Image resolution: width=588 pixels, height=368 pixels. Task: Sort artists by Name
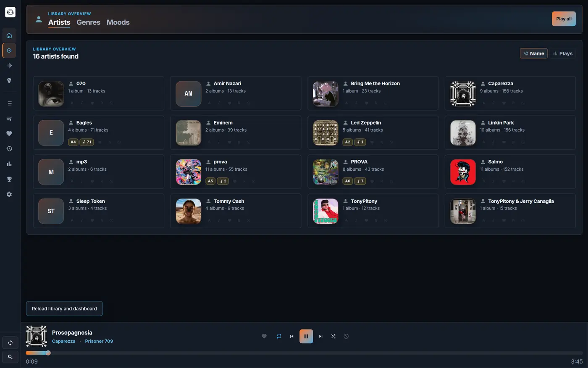[533, 53]
